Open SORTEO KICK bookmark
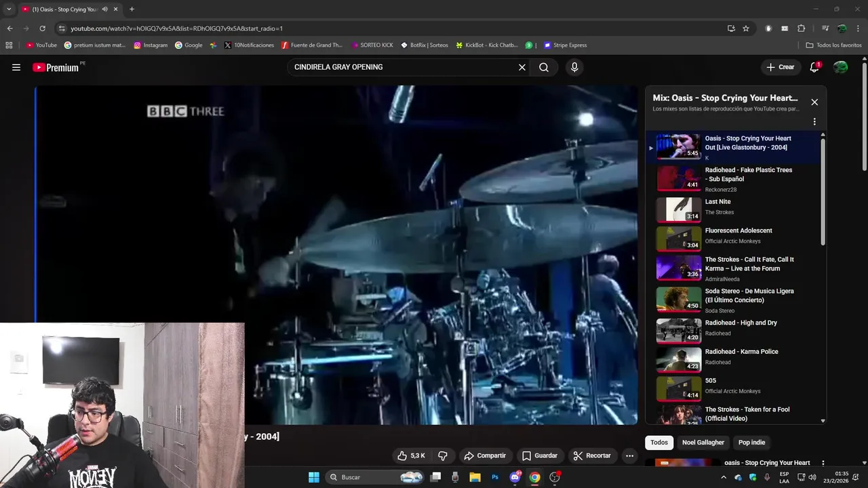Viewport: 868px width, 488px height. 372,45
